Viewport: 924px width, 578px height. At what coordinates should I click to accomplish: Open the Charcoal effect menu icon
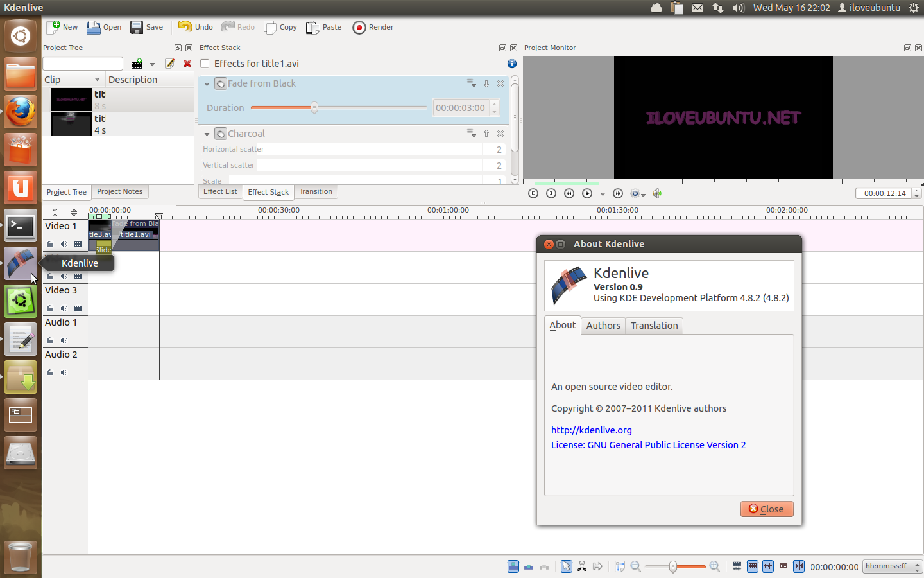[472, 134]
